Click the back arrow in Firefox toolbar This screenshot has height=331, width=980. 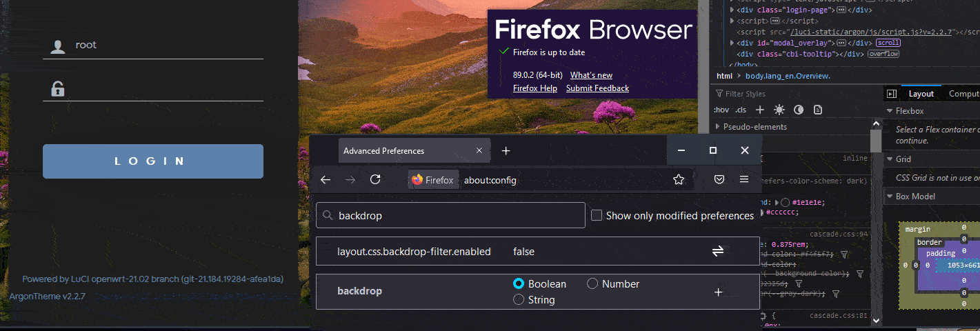[x=326, y=179]
